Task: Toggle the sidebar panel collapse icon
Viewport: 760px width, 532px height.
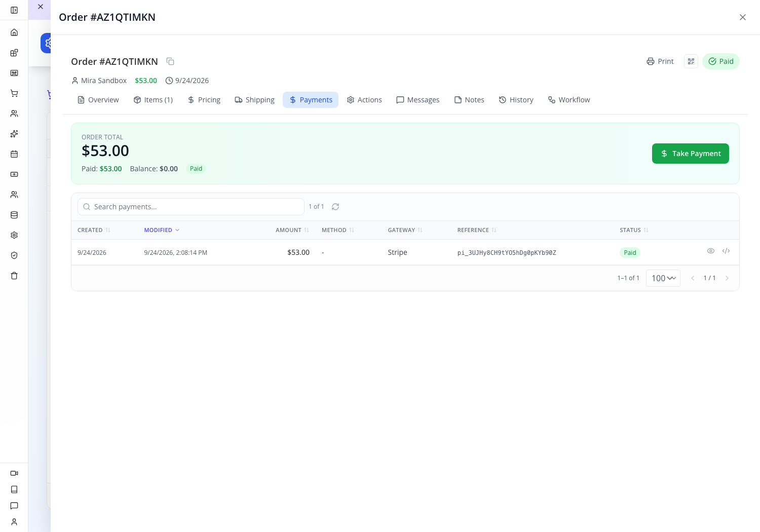Action: tap(14, 10)
